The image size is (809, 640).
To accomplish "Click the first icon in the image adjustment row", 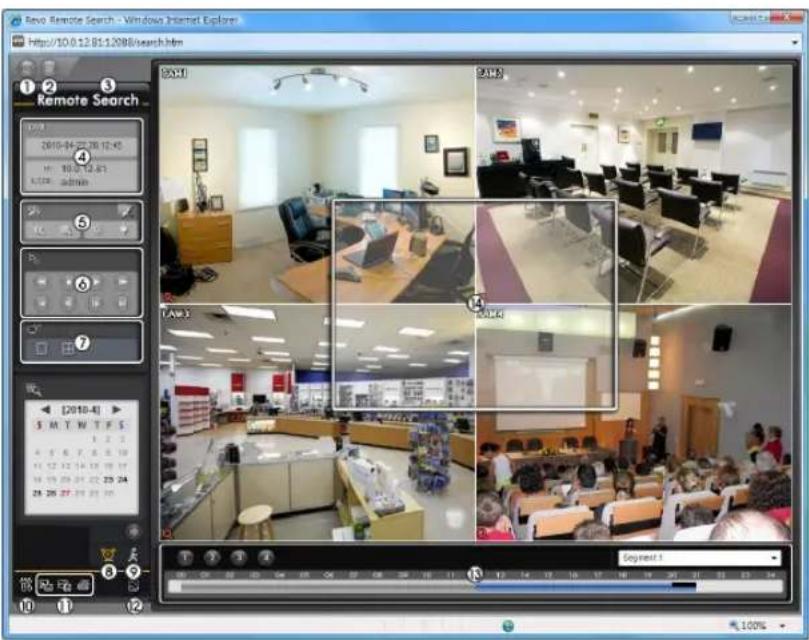I will pos(40,230).
